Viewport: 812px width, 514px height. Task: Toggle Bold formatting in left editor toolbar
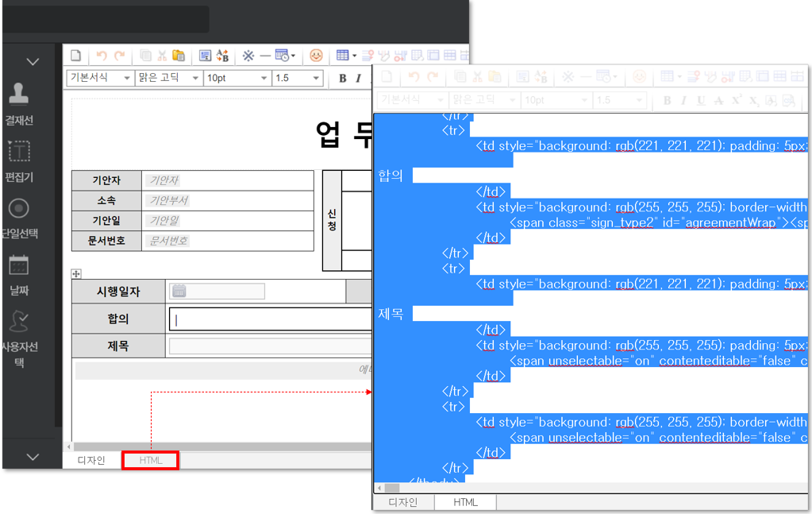pos(342,78)
